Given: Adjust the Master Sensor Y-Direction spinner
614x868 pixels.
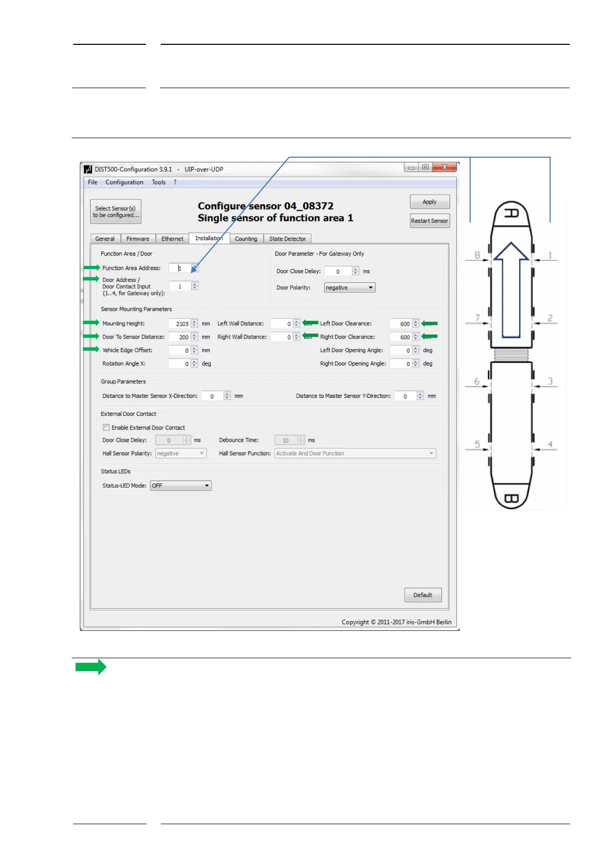Looking at the screenshot, I should click(x=420, y=396).
